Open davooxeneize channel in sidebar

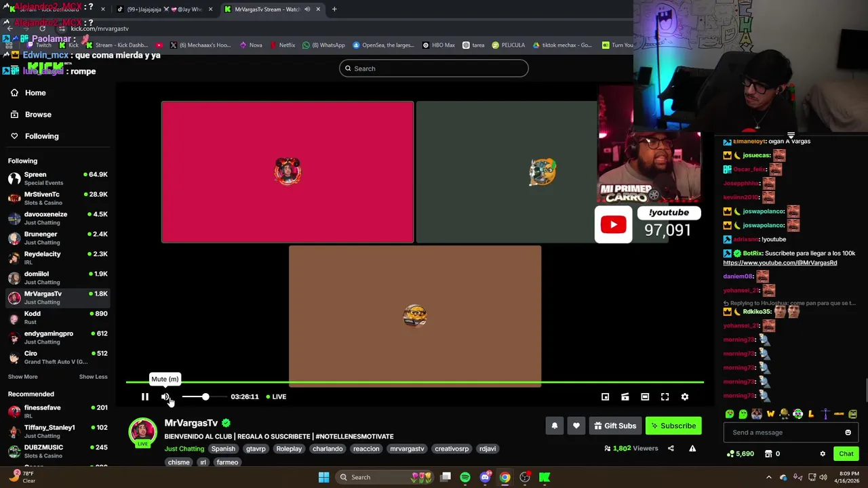pyautogui.click(x=58, y=218)
